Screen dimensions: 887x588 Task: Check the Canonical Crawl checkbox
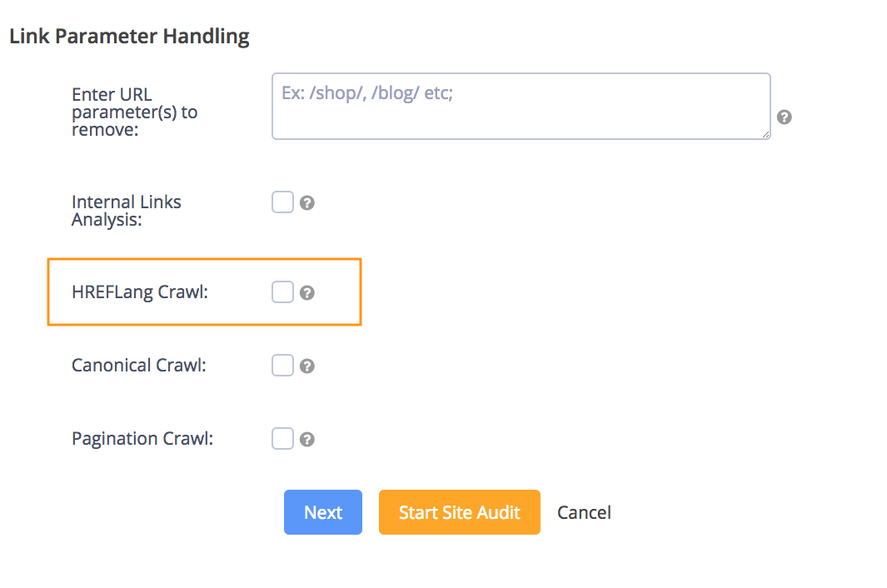[x=282, y=366]
